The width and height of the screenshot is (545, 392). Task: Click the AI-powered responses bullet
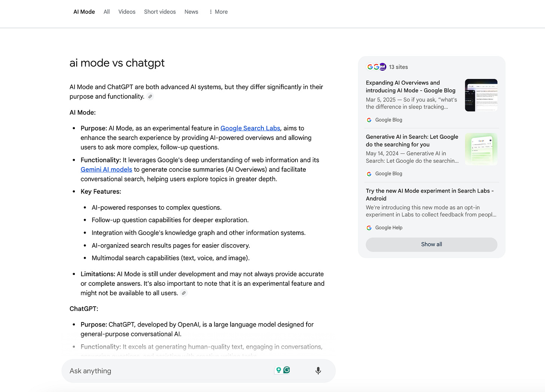(x=156, y=208)
